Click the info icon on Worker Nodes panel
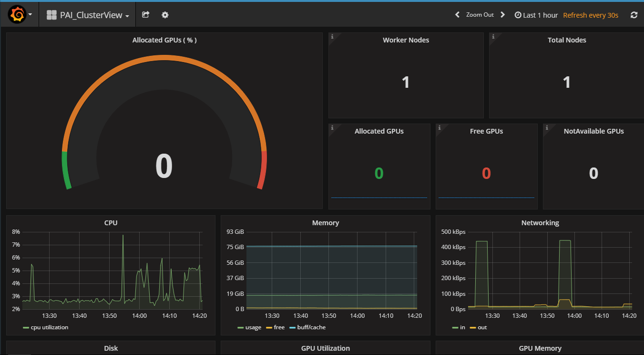 click(332, 36)
